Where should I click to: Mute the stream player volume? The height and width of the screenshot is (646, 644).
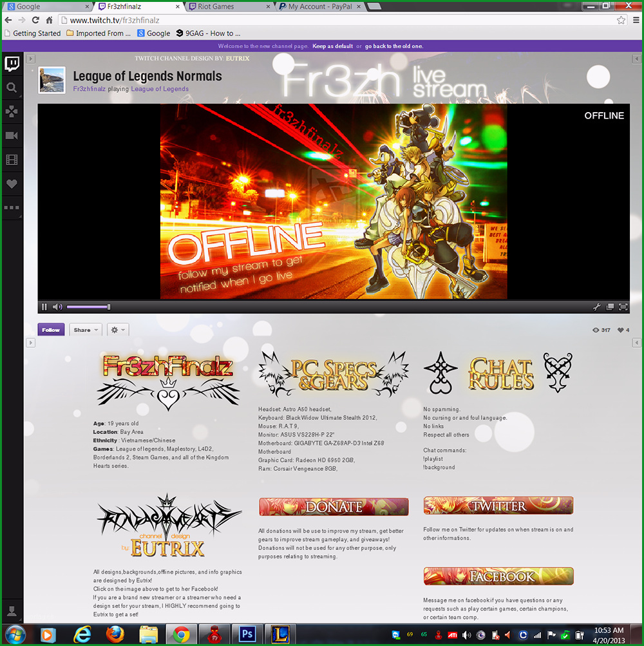57,307
